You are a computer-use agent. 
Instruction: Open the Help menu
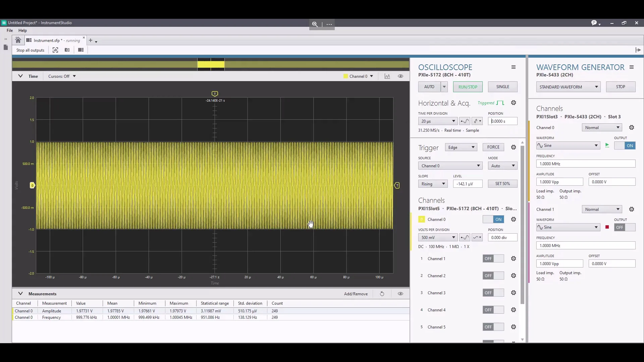pos(22,31)
